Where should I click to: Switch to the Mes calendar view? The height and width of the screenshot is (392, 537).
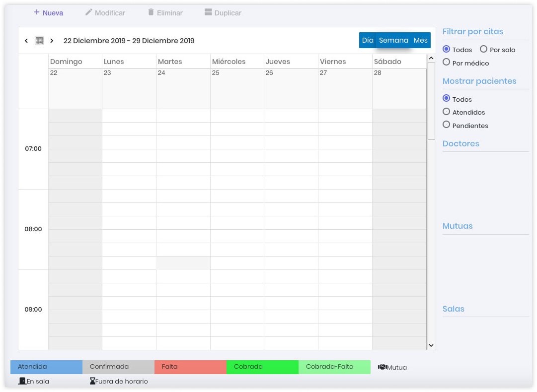point(420,40)
